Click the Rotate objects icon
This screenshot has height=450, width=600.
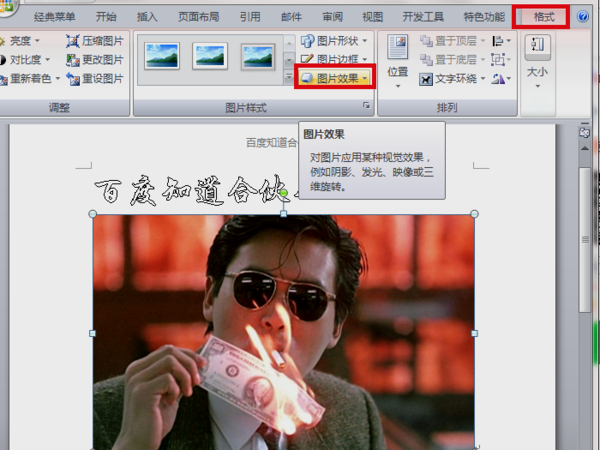click(x=498, y=79)
